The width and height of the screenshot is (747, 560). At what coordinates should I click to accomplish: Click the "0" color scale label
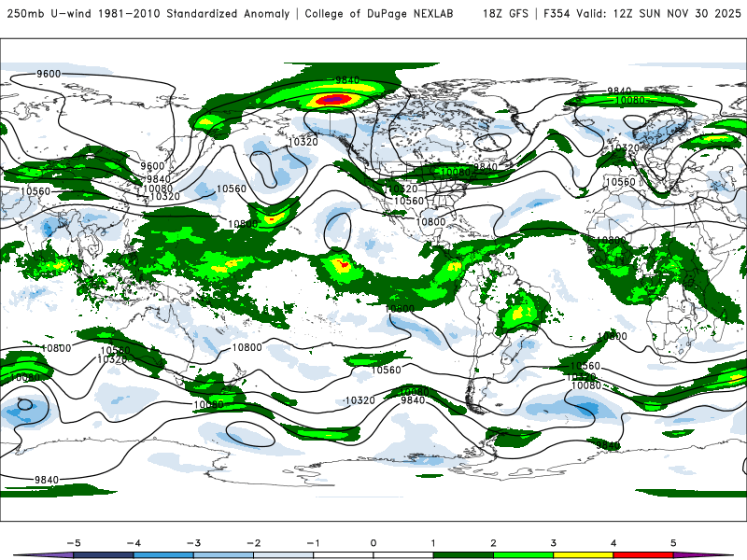[373, 543]
